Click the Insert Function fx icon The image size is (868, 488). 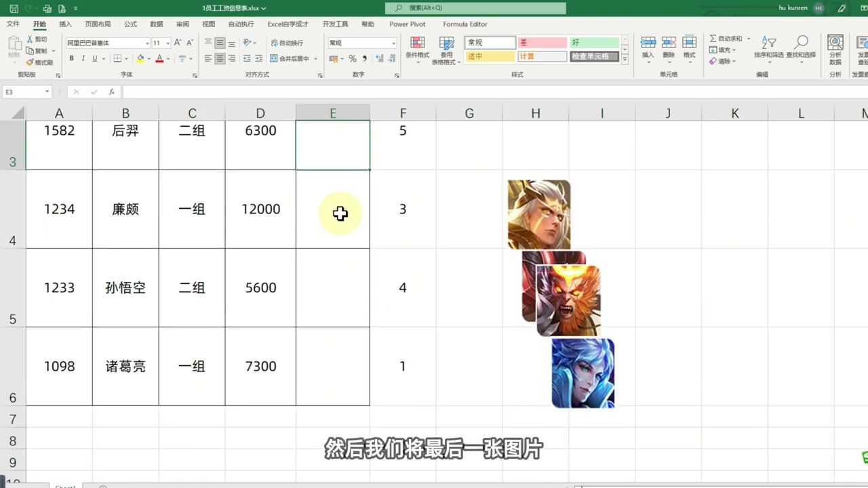[x=111, y=91]
